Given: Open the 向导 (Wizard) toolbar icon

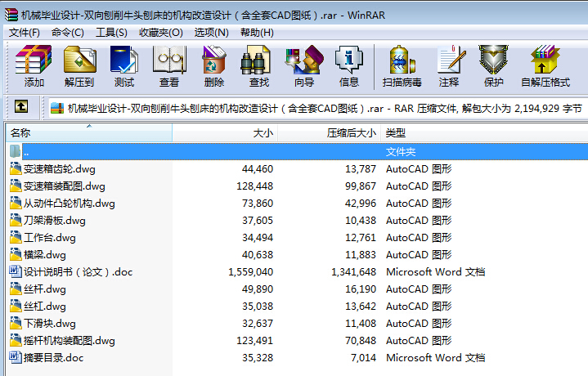Looking at the screenshot, I should tap(304, 59).
